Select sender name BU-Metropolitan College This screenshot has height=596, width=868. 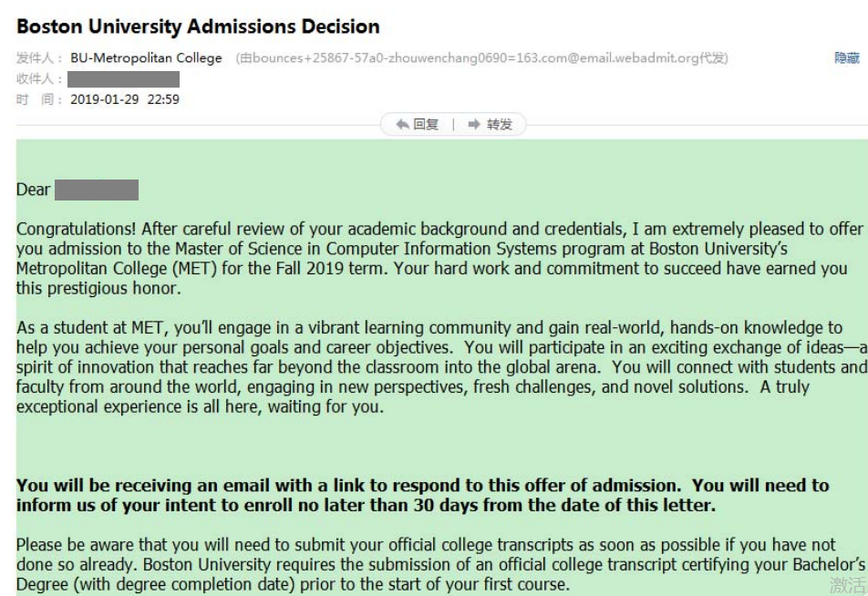[x=146, y=58]
